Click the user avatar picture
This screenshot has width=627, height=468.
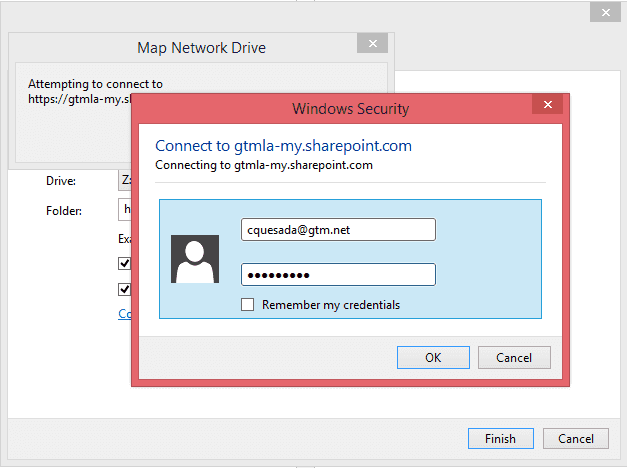coord(195,259)
